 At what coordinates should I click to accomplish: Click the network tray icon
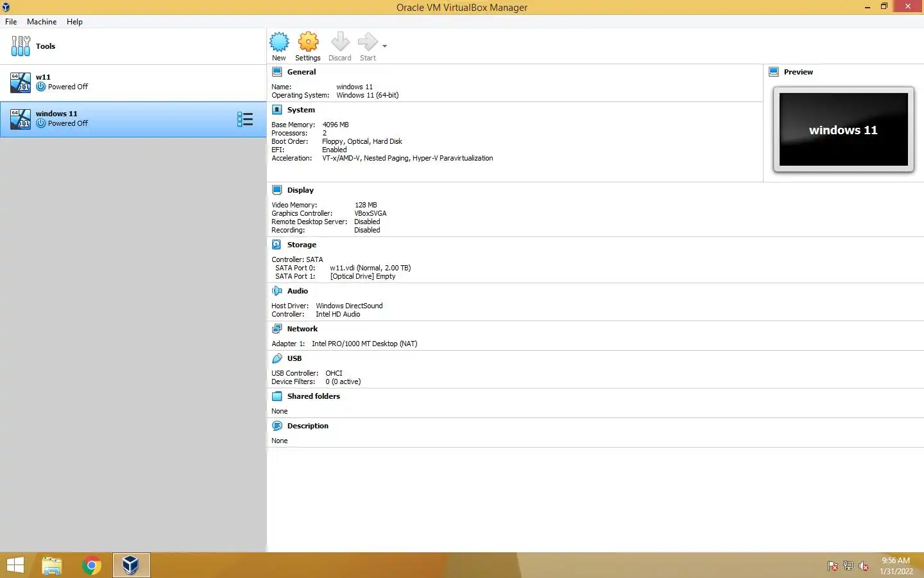[848, 566]
